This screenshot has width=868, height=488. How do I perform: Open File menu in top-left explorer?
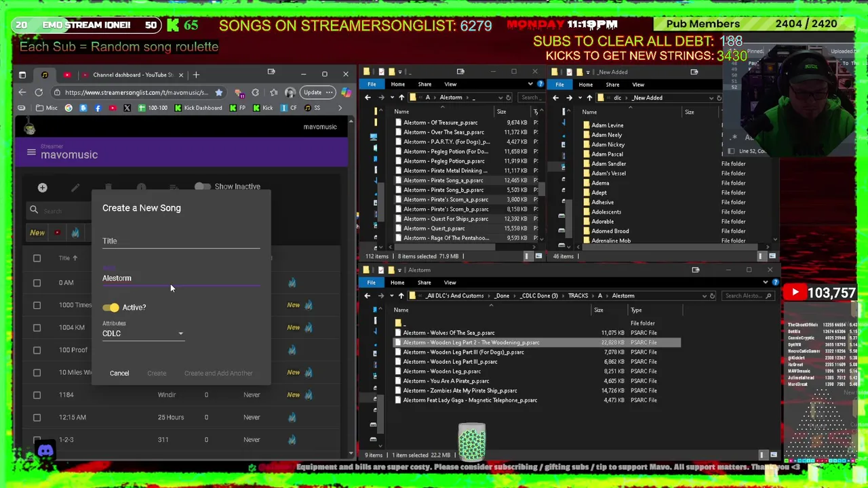pyautogui.click(x=372, y=84)
